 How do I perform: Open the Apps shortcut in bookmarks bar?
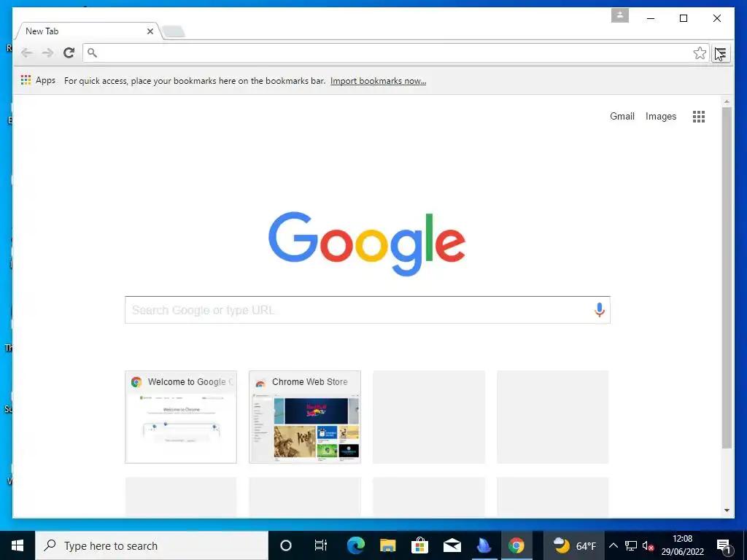[x=38, y=80]
